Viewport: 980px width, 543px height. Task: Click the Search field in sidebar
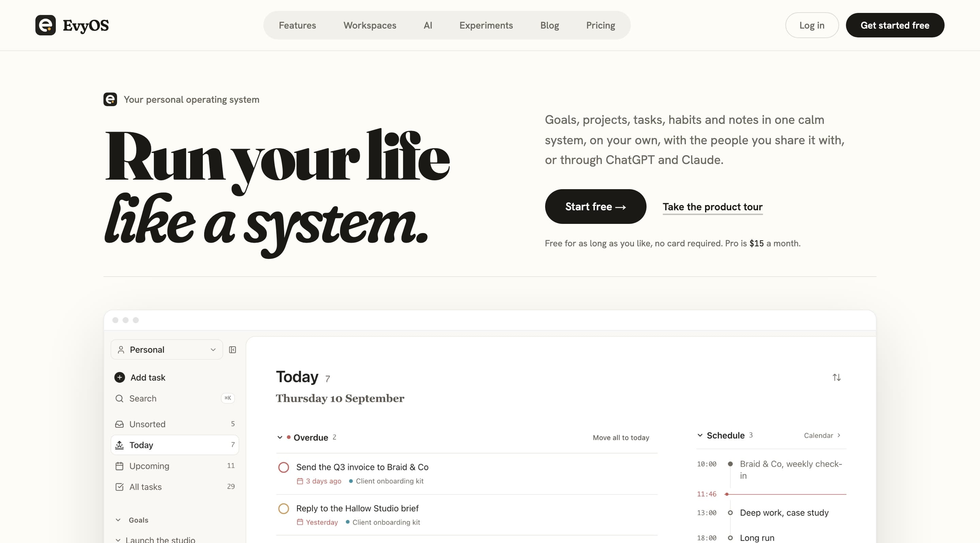pyautogui.click(x=175, y=398)
